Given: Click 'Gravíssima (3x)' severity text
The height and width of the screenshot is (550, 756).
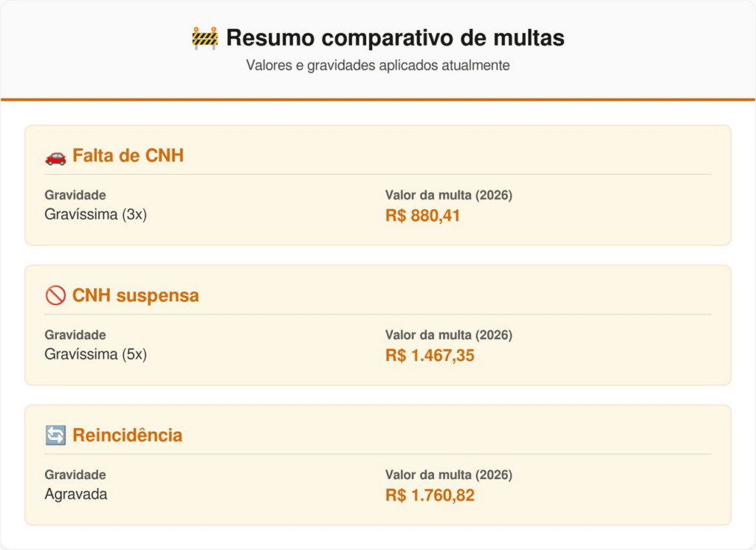Looking at the screenshot, I should [96, 215].
